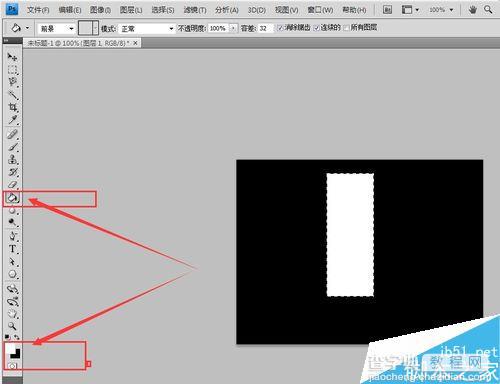Select the Eyedropper tool

[12, 119]
